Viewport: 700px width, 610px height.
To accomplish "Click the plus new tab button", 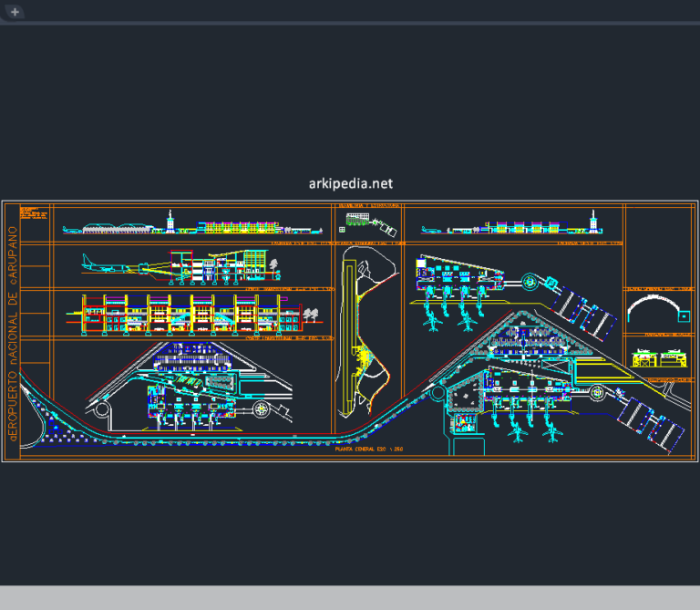I will click(x=15, y=12).
